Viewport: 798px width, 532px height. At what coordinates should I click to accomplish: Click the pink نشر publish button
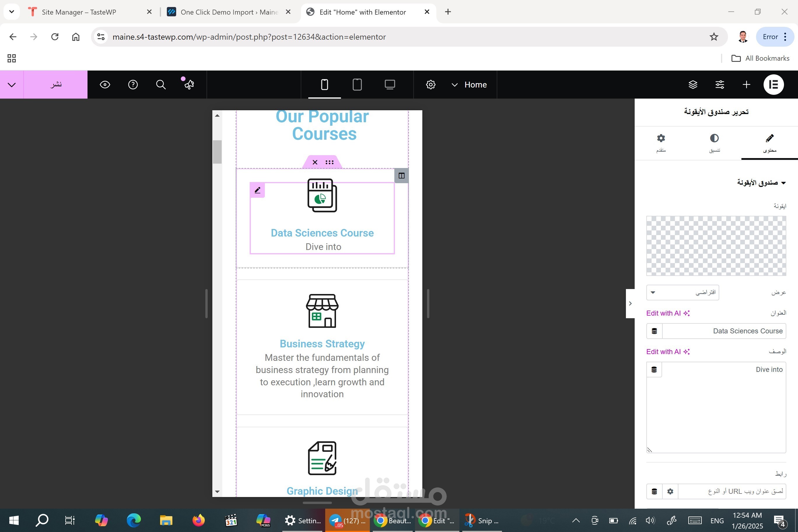[56, 85]
